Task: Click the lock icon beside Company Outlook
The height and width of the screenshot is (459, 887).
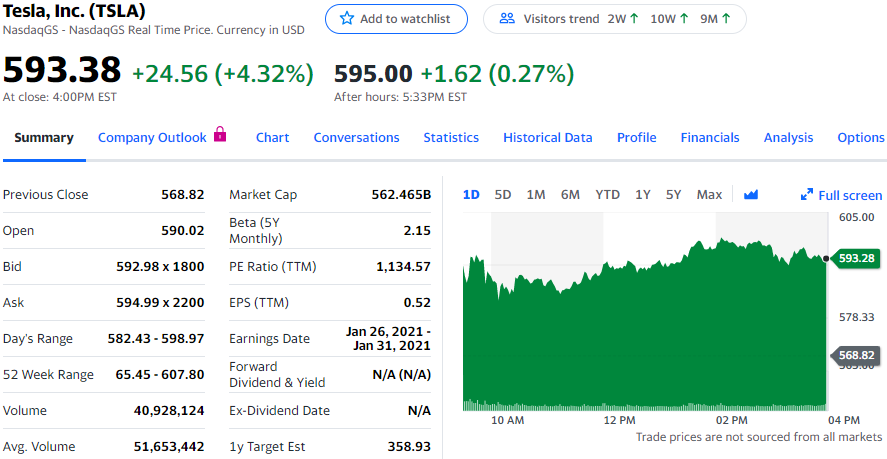Action: click(x=220, y=135)
